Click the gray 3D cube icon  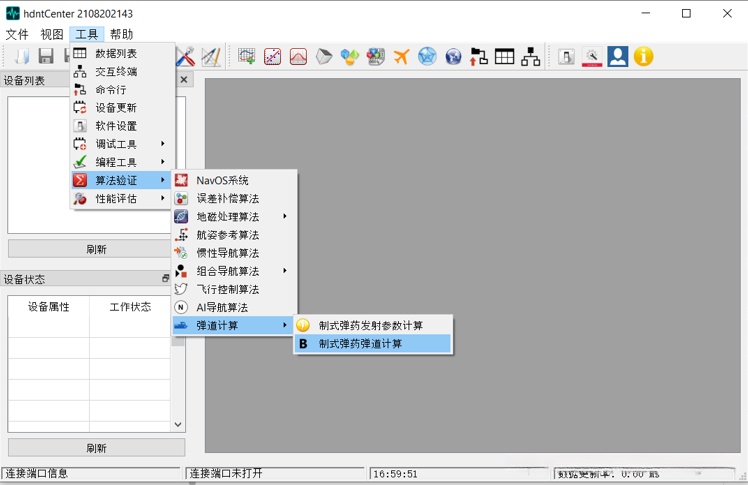324,56
